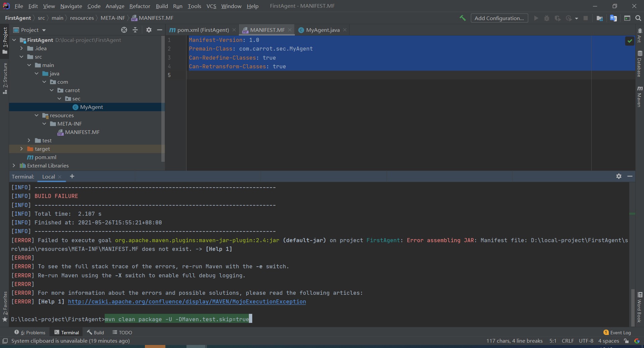Image resolution: width=644 pixels, height=348 pixels.
Task: Click META-INF breadcrumb in navigation bar
Action: click(113, 18)
